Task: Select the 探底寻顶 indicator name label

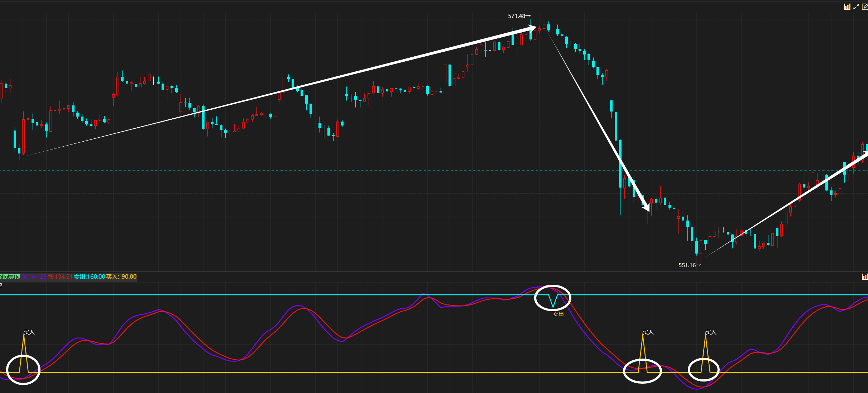Action: click(10, 276)
